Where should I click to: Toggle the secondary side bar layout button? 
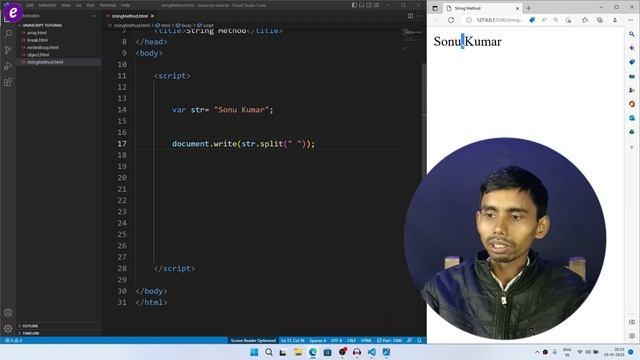pyautogui.click(x=369, y=5)
